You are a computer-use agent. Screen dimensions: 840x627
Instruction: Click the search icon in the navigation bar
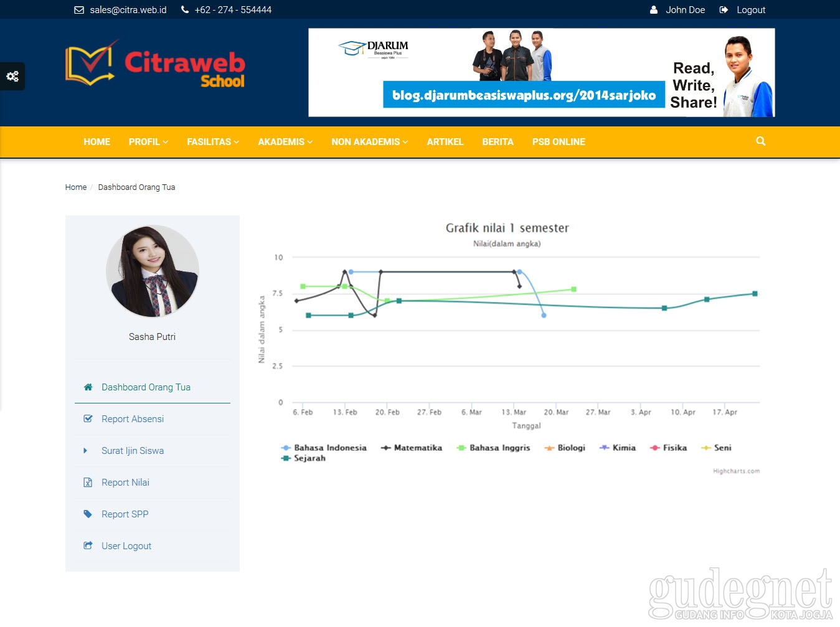pos(760,141)
